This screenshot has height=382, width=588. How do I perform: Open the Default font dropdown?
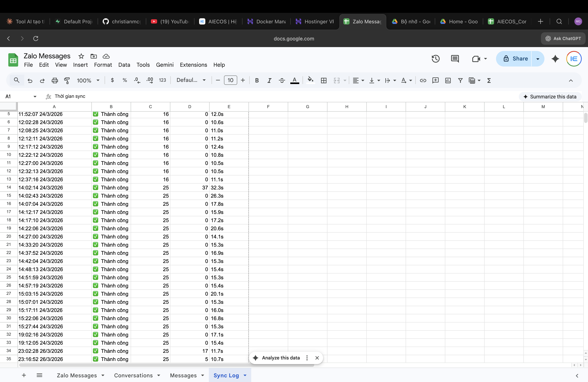[x=191, y=80]
